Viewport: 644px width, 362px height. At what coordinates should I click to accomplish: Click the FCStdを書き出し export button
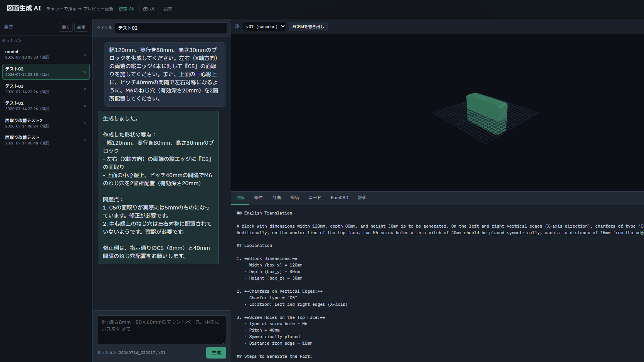click(308, 27)
